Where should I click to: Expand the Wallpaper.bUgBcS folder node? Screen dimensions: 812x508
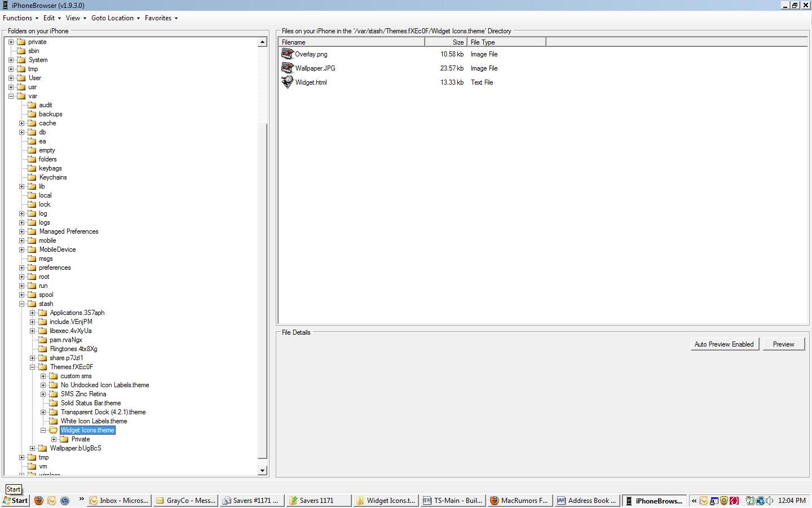coord(32,448)
